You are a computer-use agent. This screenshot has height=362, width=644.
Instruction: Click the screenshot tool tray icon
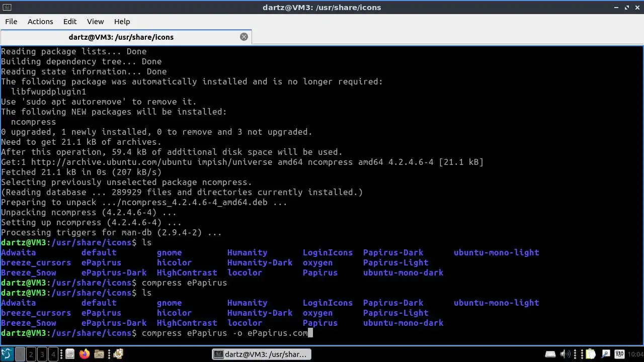click(x=605, y=354)
